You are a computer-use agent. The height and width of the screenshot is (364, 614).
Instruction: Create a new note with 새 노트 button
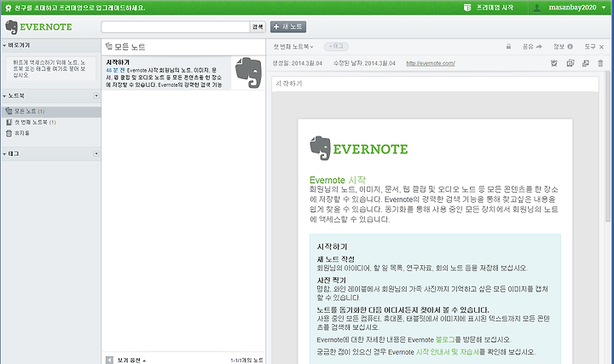pyautogui.click(x=288, y=26)
